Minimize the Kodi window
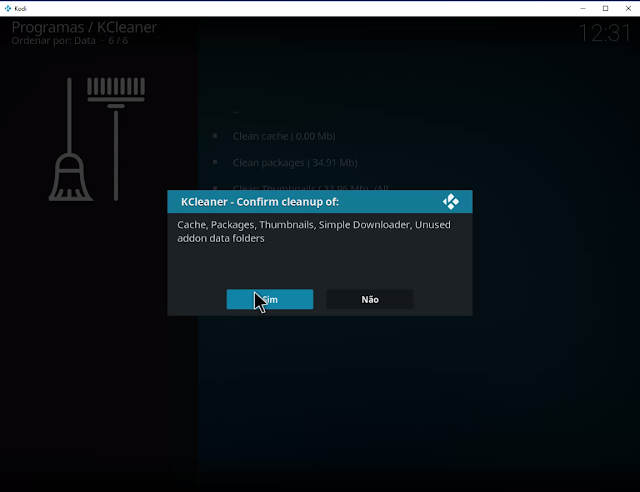Screen dimensions: 640x492 (583, 8)
